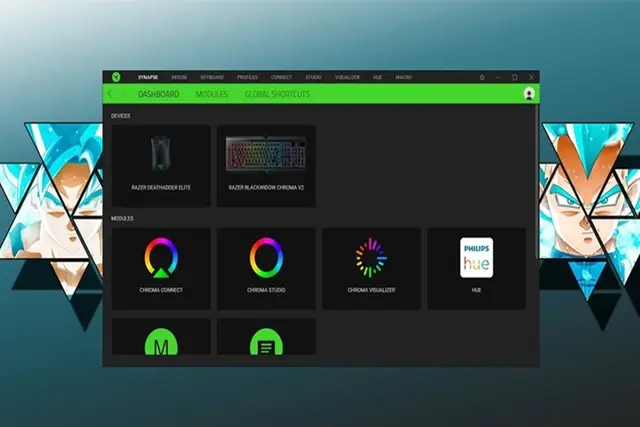
Task: Open the user account avatar
Action: point(529,94)
